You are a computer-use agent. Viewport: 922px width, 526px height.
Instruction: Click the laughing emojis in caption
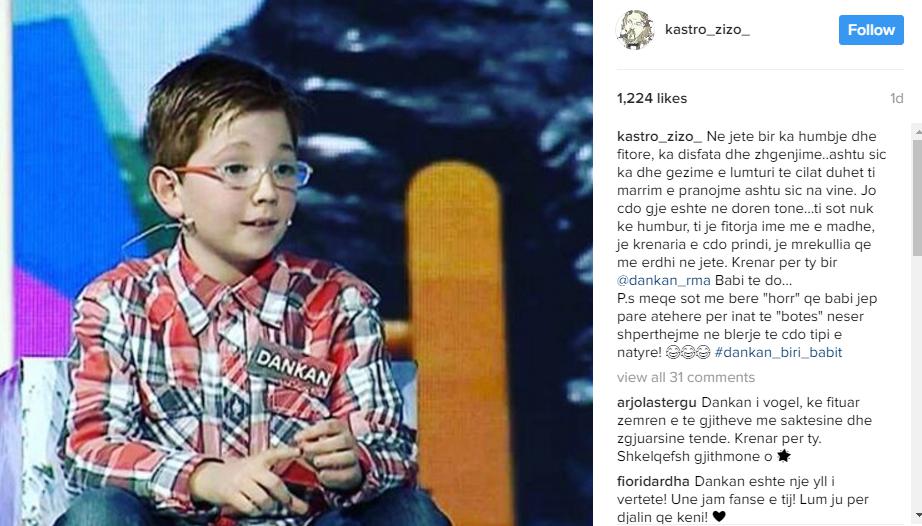[688, 353]
